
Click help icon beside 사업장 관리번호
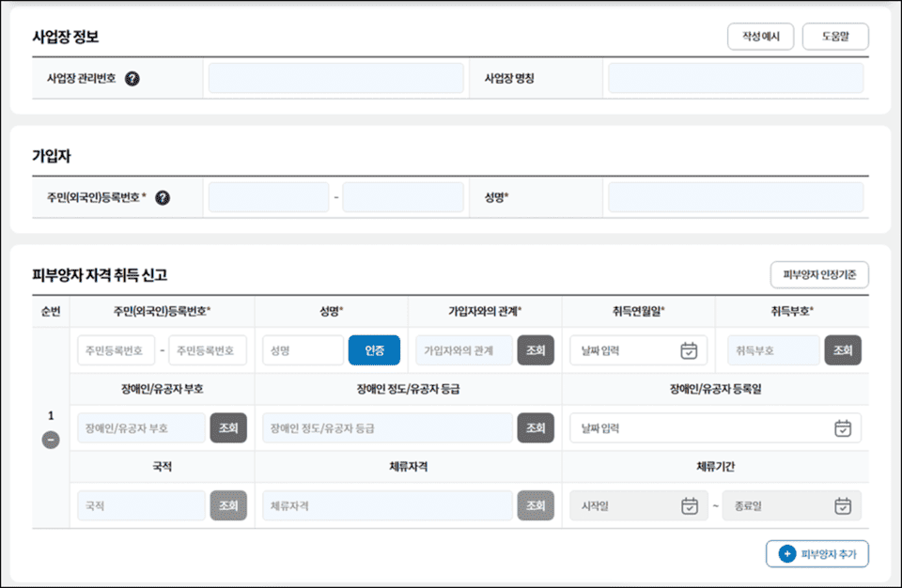(x=132, y=78)
